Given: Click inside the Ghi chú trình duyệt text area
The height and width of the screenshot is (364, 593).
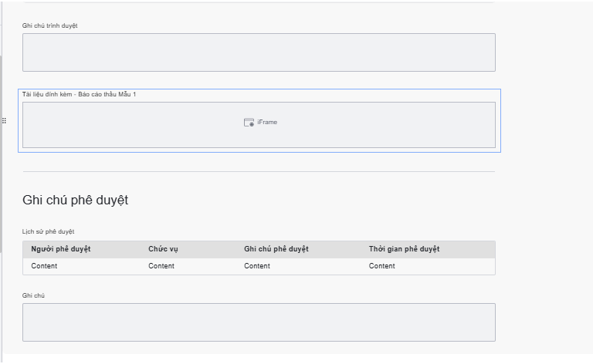Looking at the screenshot, I should point(259,52).
